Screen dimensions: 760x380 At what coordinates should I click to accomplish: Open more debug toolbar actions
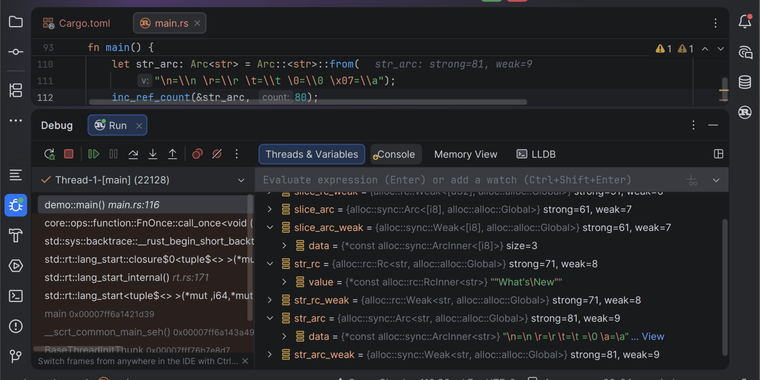237,154
